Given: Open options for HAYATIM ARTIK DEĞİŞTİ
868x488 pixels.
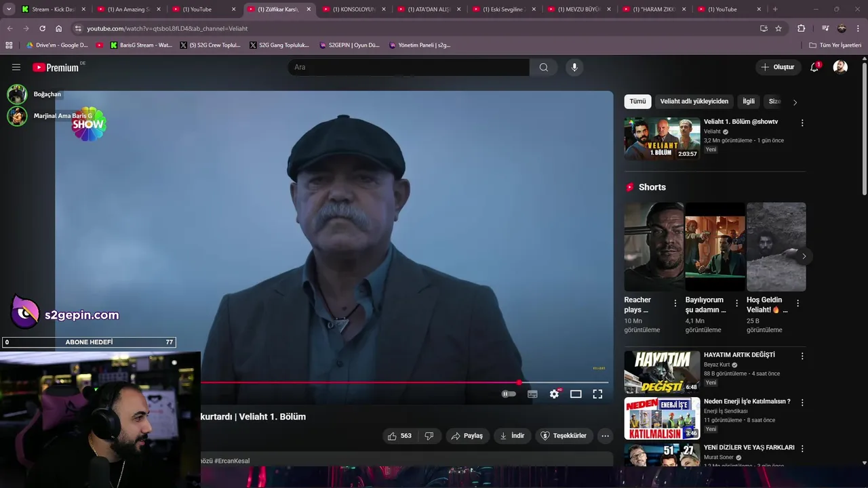Looking at the screenshot, I should coord(802,356).
